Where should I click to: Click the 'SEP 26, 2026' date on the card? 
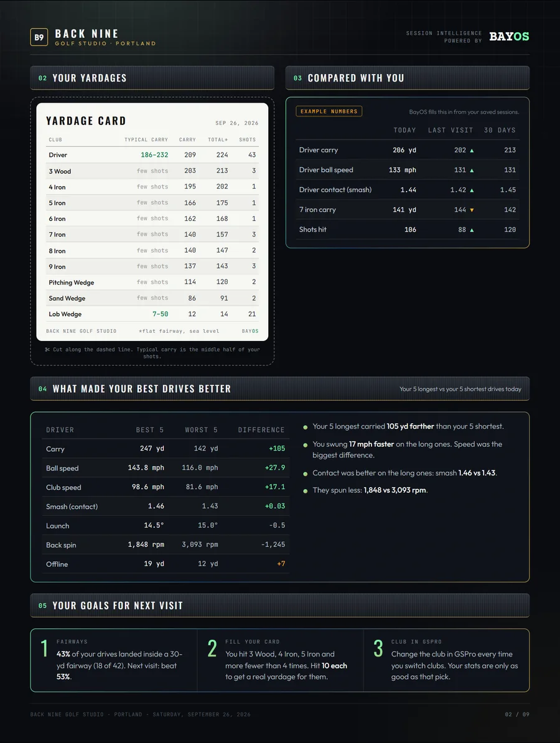tap(237, 123)
